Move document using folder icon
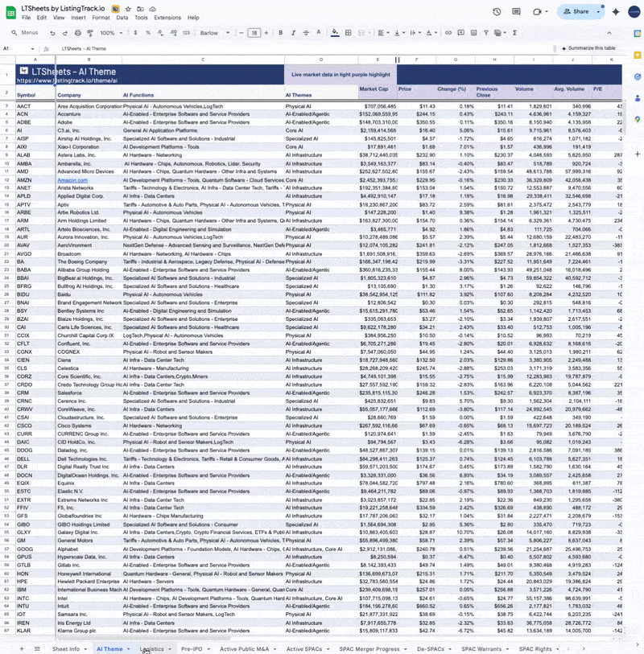 pyautogui.click(x=140, y=9)
